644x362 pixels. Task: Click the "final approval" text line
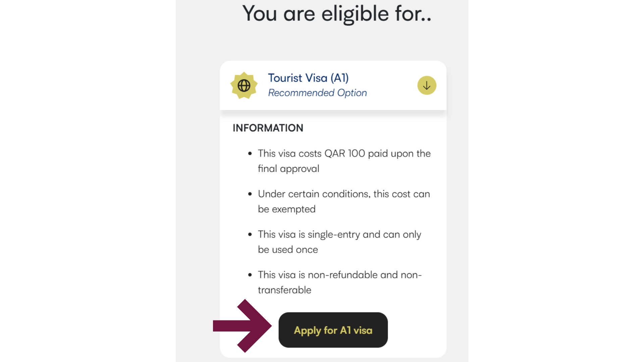point(288,169)
